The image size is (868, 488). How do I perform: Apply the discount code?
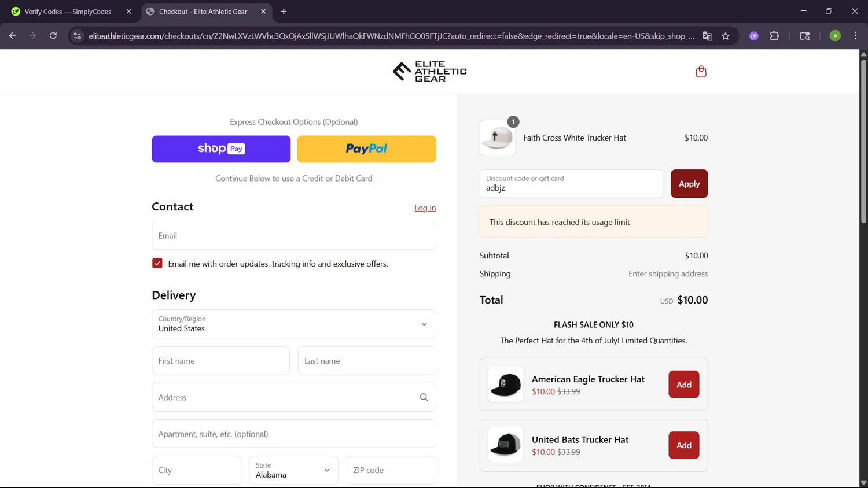tap(689, 184)
